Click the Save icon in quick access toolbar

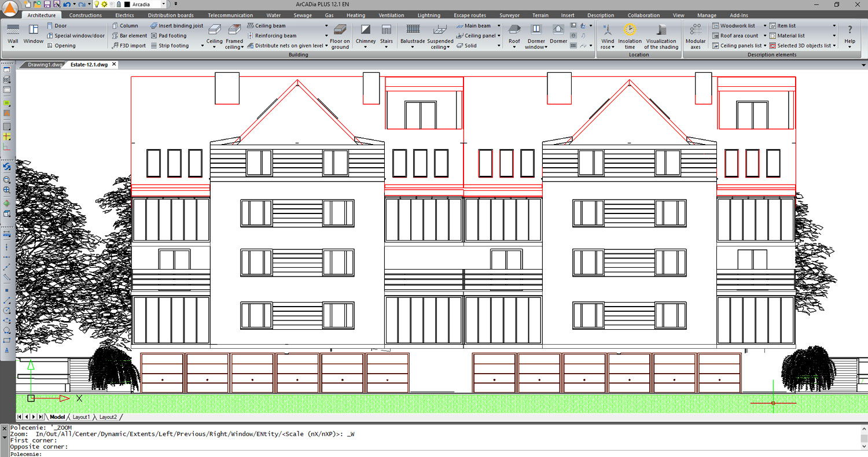coord(47,4)
